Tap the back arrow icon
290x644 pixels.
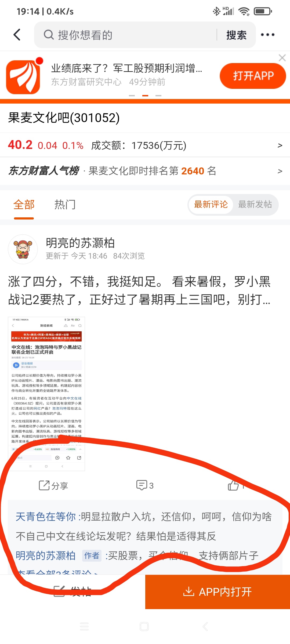coord(17,35)
